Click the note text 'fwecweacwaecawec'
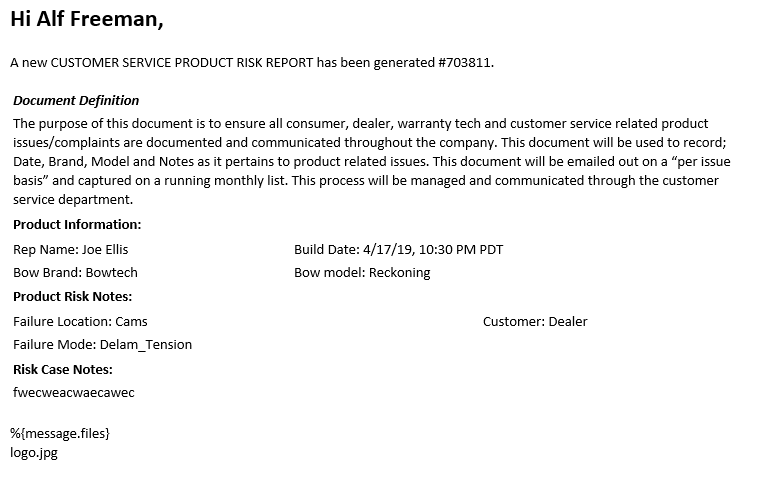 point(74,392)
